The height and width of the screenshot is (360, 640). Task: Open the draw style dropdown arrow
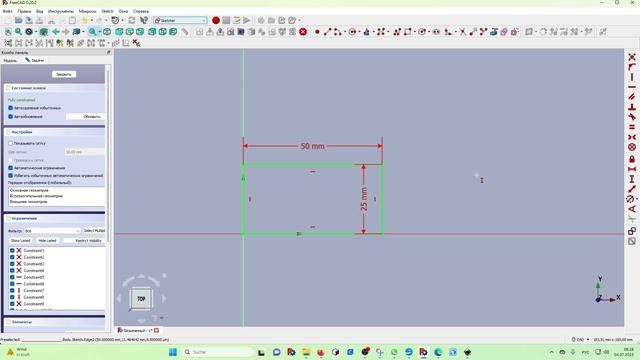coord(36,32)
